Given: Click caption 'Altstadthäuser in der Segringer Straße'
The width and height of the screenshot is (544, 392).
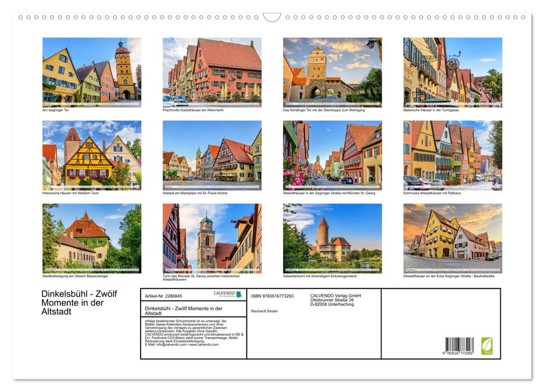Looking at the screenshot, I should (x=329, y=193).
